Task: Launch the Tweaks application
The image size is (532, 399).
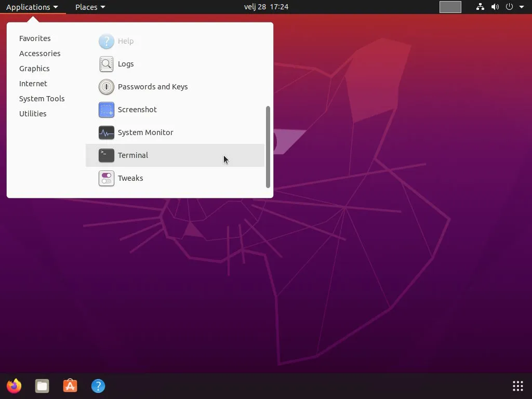Action: (130, 178)
